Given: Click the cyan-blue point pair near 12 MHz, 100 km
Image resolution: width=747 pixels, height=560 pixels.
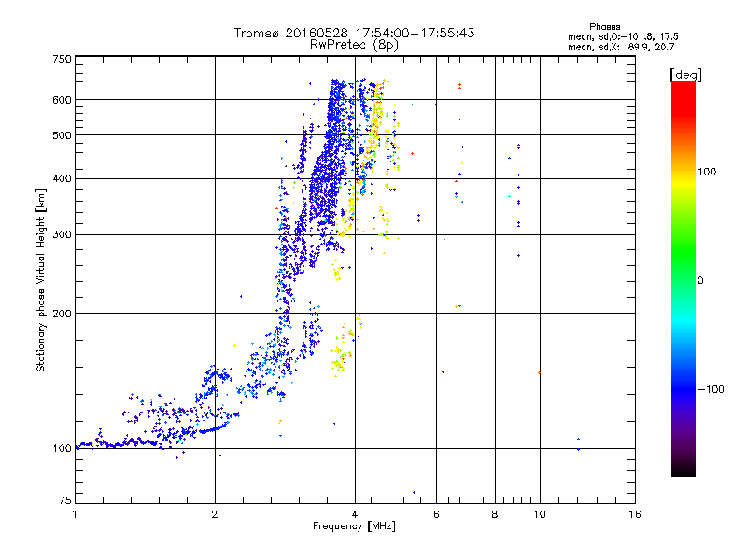Looking at the screenshot, I should [x=578, y=444].
